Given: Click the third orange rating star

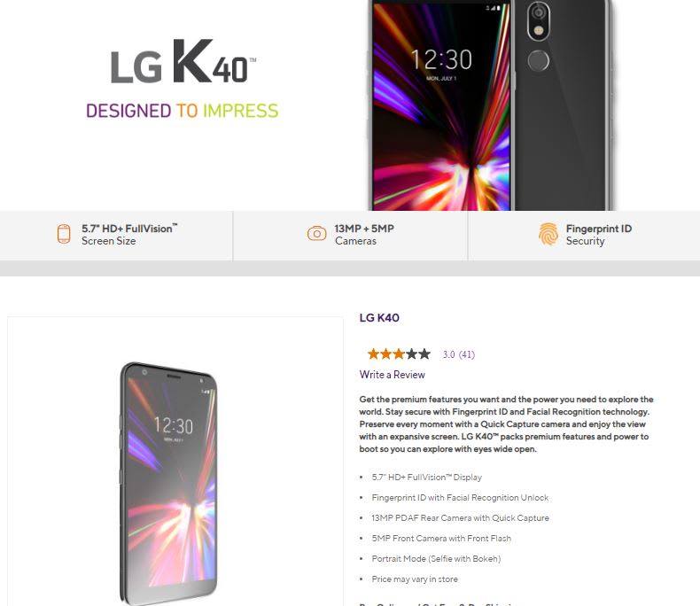Looking at the screenshot, I should point(399,354).
